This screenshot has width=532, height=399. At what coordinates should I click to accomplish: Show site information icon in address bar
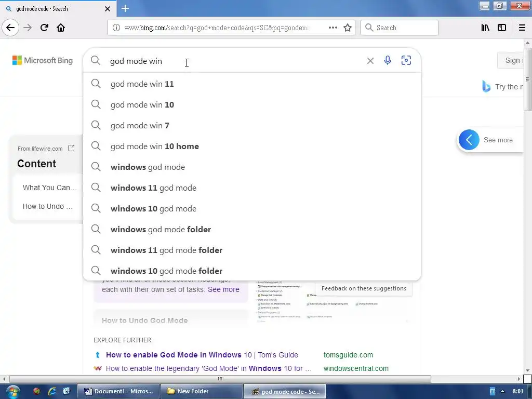[x=116, y=28]
